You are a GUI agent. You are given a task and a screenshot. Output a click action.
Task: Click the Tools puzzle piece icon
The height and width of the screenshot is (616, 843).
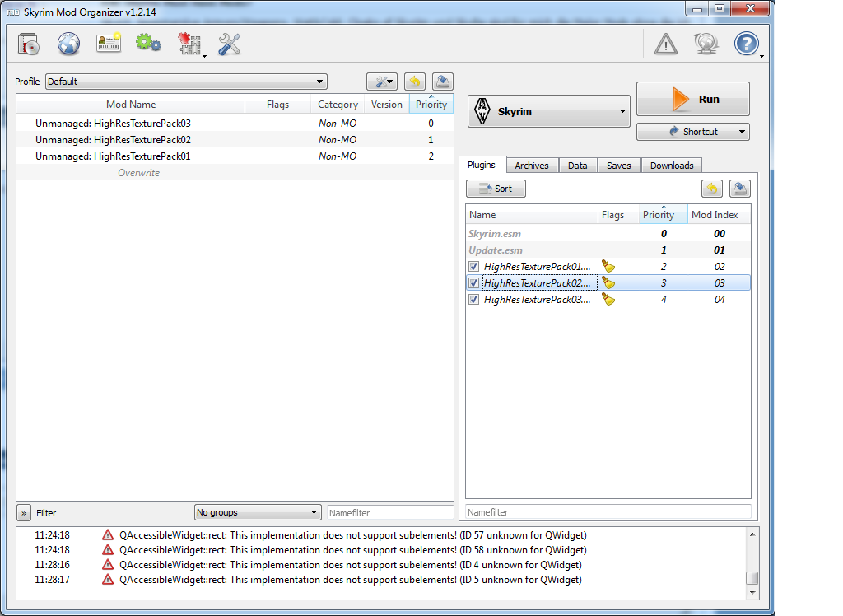point(189,44)
